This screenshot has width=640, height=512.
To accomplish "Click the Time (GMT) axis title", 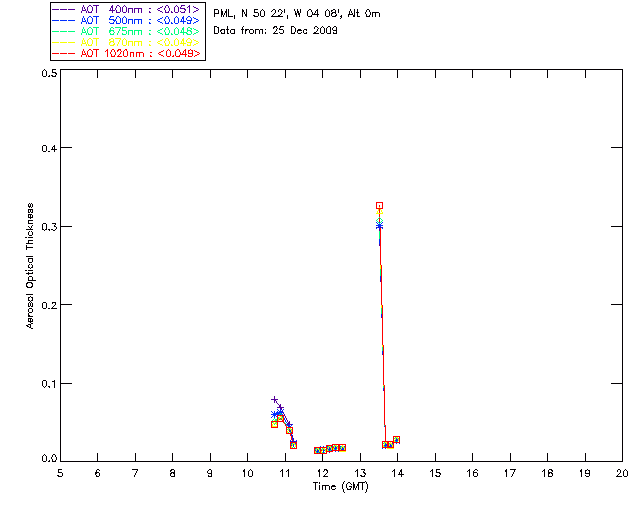I will point(341,487).
